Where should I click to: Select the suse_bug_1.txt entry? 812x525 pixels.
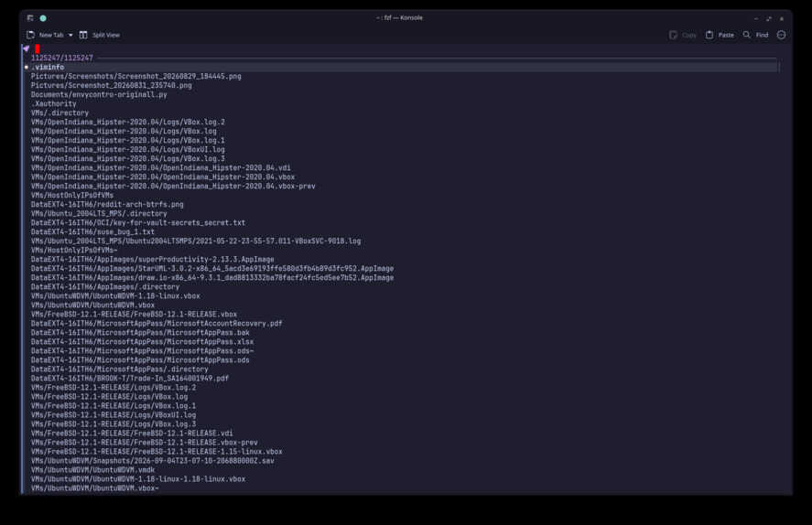[92, 231]
